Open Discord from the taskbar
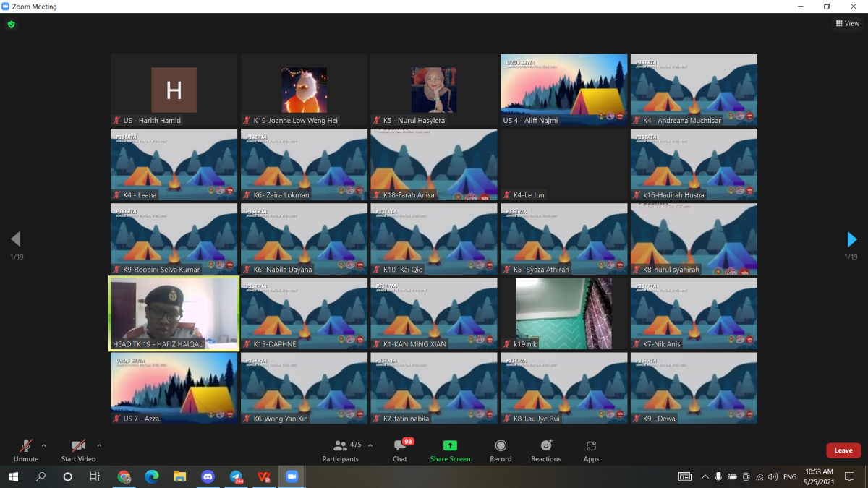Image resolution: width=868 pixels, height=488 pixels. point(208,476)
